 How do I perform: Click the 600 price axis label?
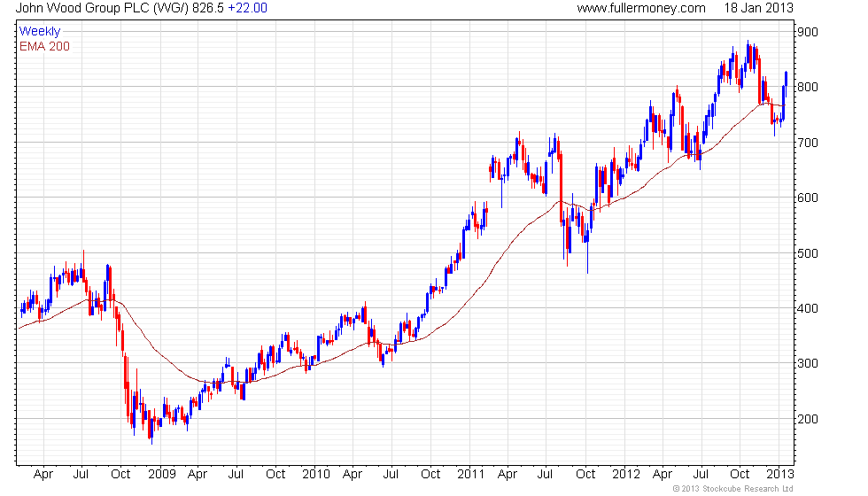tap(808, 198)
